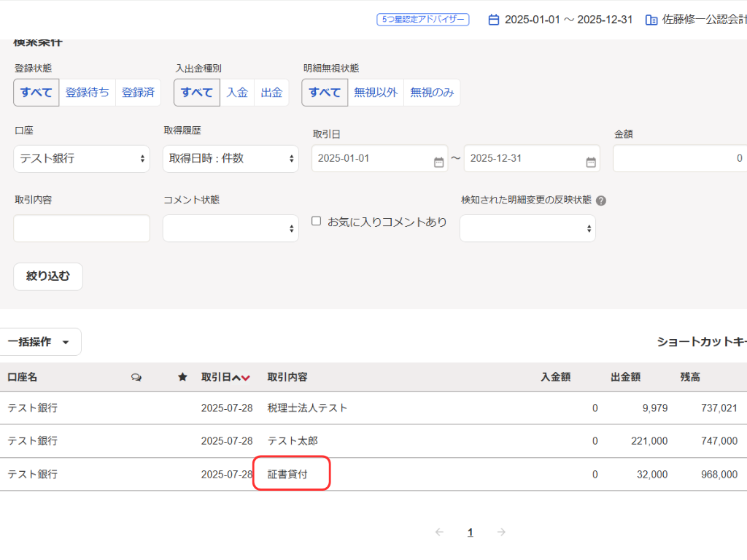Go to page 1 in pagination
The image size is (747, 560).
[470, 532]
